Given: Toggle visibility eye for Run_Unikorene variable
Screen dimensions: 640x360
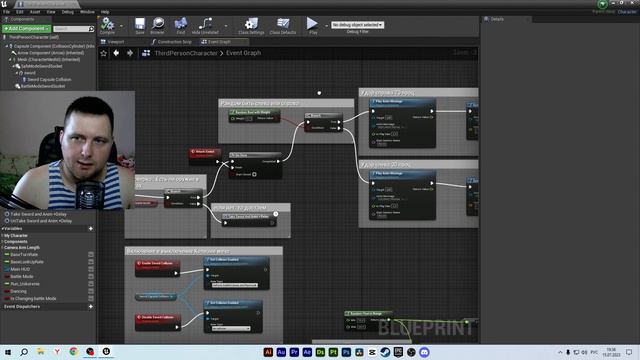Looking at the screenshot, I should [91, 284].
